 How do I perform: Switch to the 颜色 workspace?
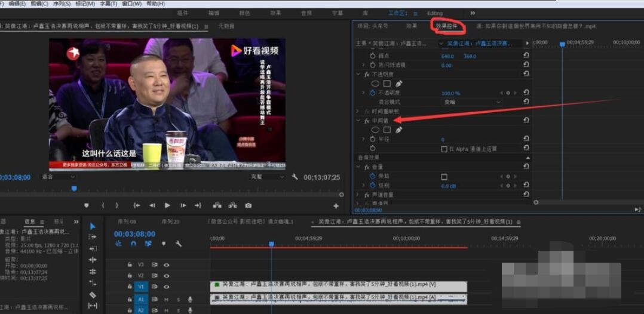coord(244,13)
